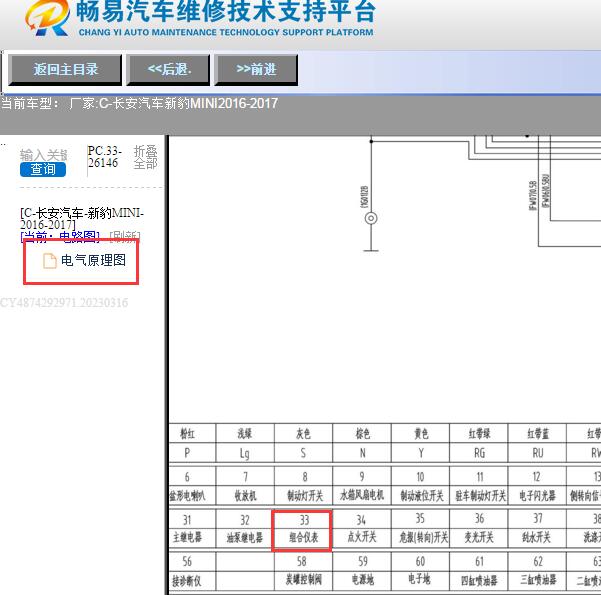Select cell 7 收放机
Screen dimensions: 601x595
click(x=245, y=486)
